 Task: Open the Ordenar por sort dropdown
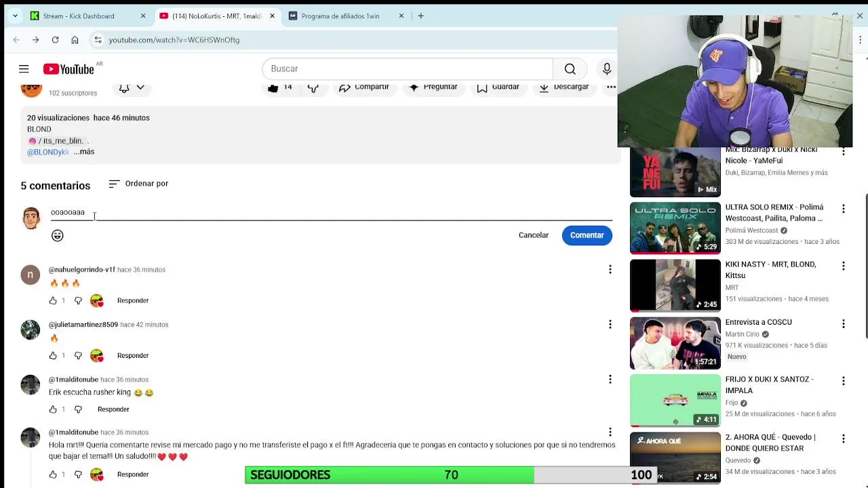click(x=138, y=184)
